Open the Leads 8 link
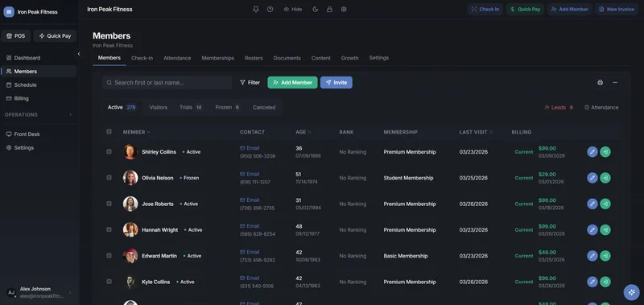Image resolution: width=644 pixels, height=305 pixels. [x=558, y=107]
